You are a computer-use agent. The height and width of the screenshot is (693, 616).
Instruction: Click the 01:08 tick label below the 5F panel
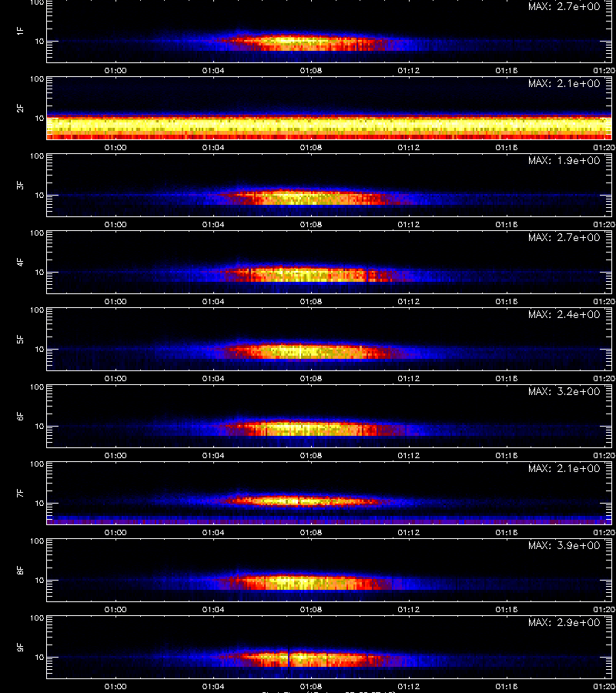pyautogui.click(x=311, y=379)
